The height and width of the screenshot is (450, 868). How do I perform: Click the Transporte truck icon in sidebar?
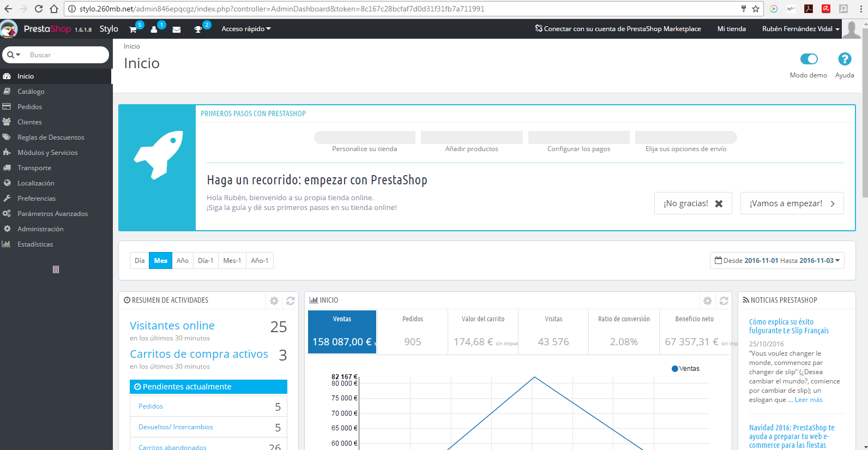(7, 168)
